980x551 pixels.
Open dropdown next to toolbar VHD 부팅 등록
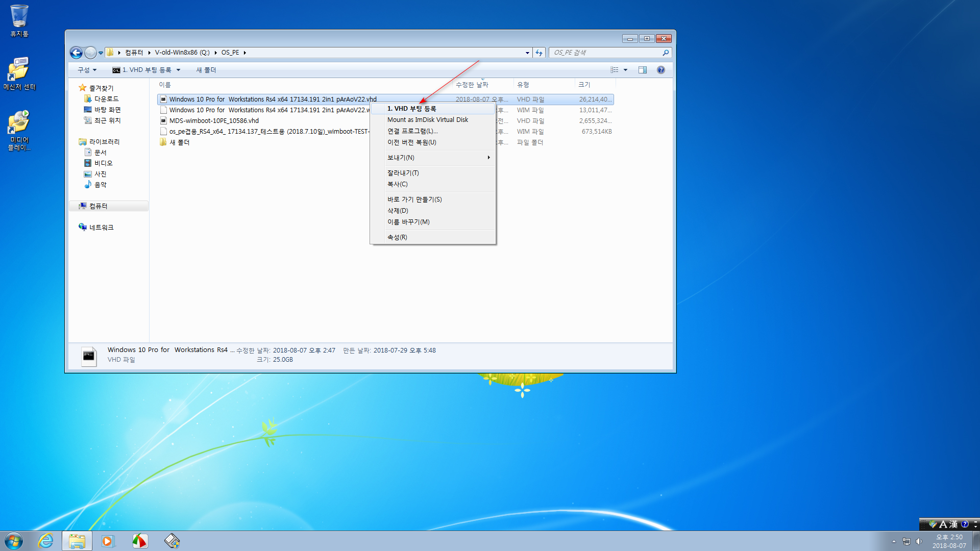pyautogui.click(x=178, y=70)
